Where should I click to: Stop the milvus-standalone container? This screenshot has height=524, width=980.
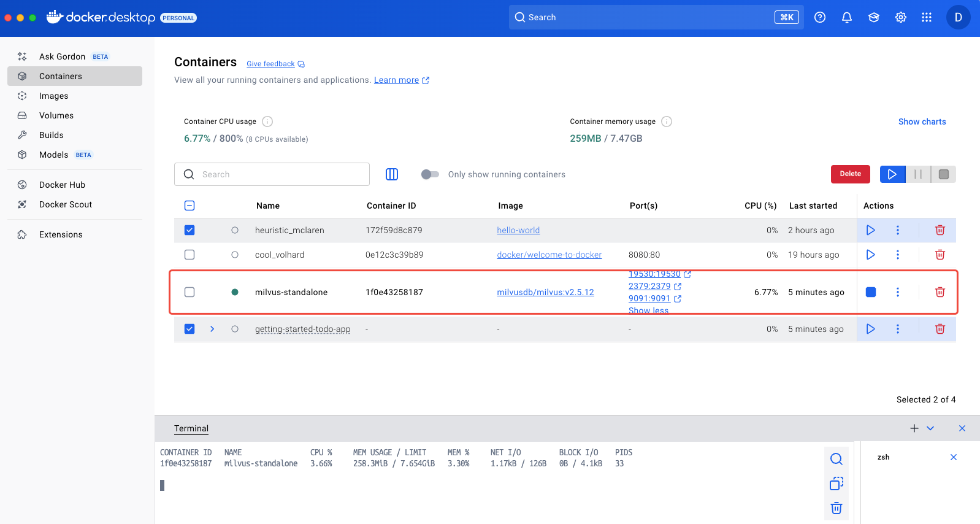870,292
